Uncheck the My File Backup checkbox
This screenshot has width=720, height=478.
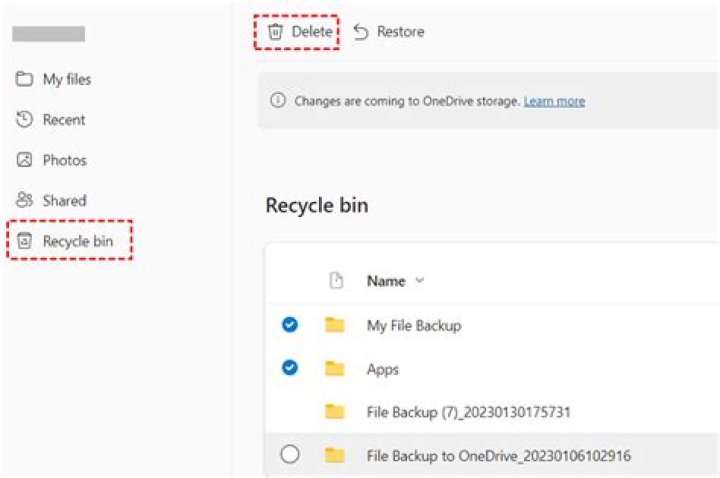(290, 325)
